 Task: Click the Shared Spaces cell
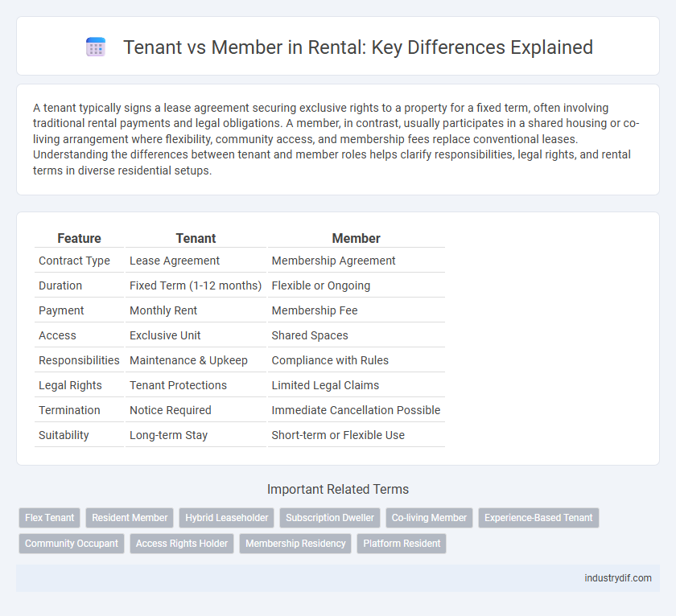310,335
